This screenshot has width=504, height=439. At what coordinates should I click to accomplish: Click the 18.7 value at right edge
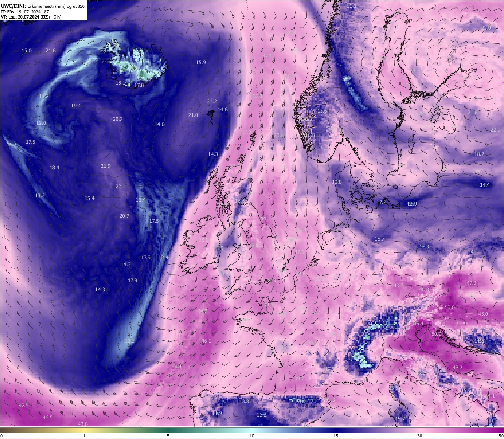tap(479, 154)
